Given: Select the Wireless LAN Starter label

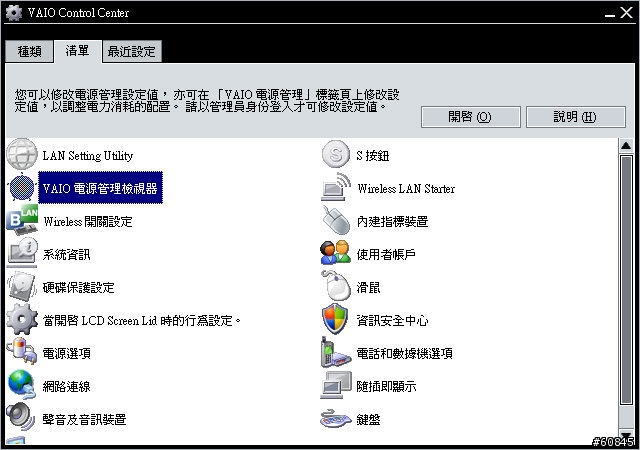Looking at the screenshot, I should tap(406, 189).
